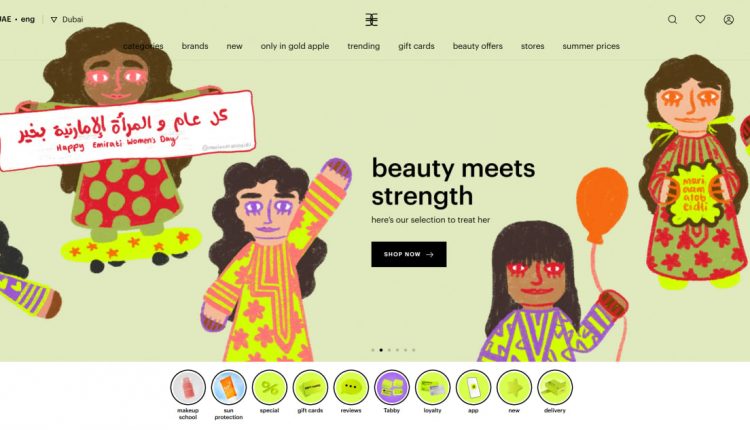750x430 pixels.
Task: Click the Shop Now button
Action: [x=409, y=254]
